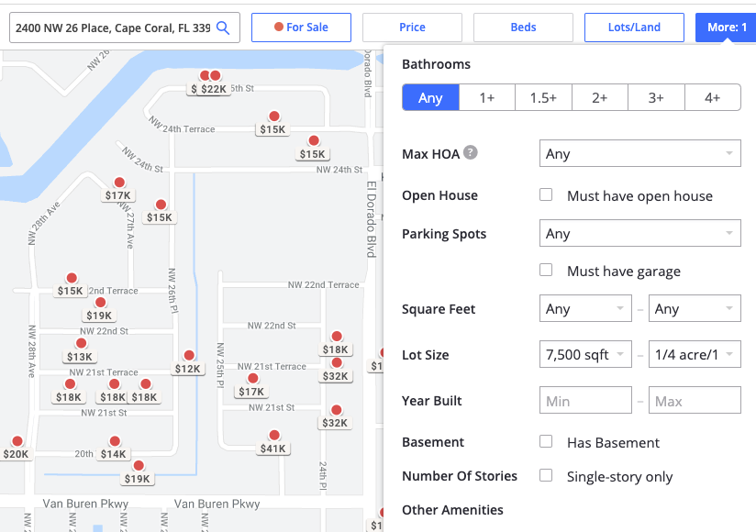Click the $22K property marker
The image size is (756, 532).
pos(215,88)
